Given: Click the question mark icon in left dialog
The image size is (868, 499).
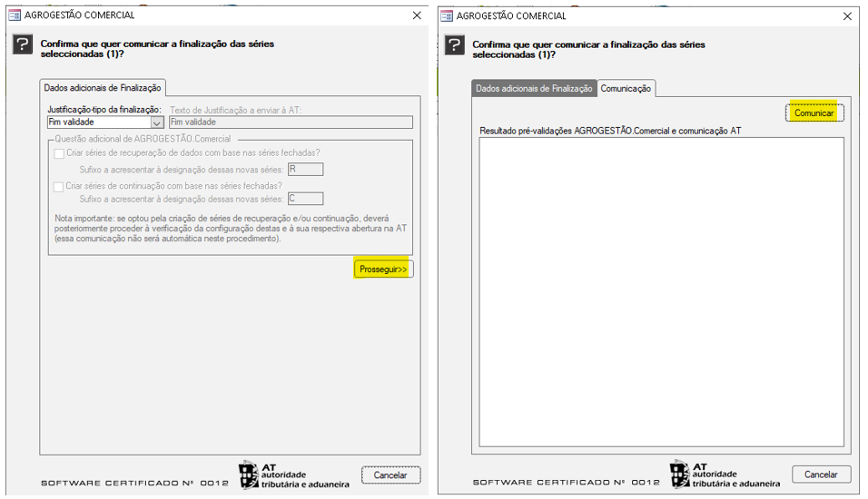Looking at the screenshot, I should [22, 44].
